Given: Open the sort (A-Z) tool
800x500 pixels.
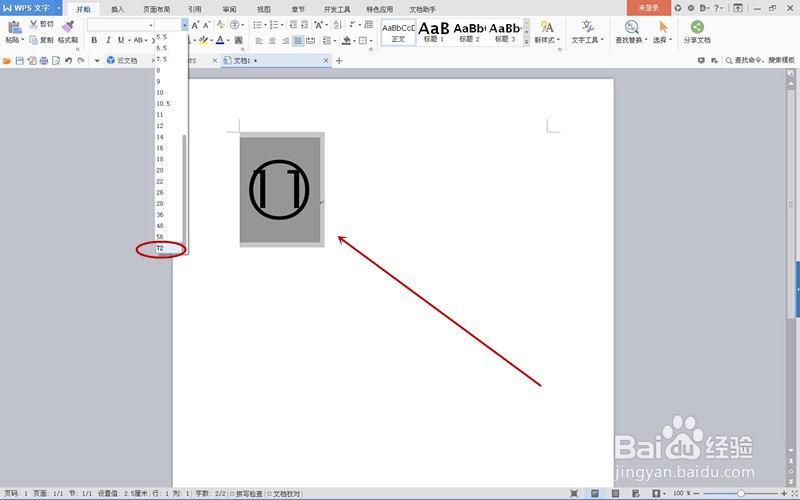Looking at the screenshot, I should click(337, 24).
